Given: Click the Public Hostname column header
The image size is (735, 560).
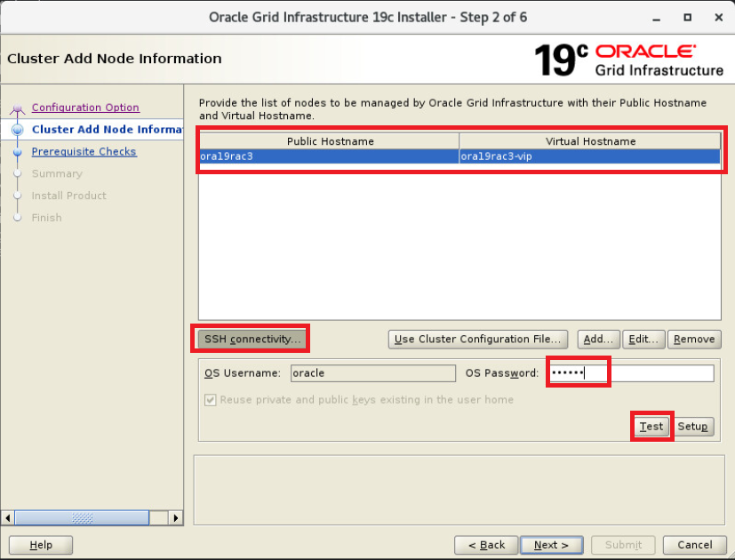Looking at the screenshot, I should [x=329, y=141].
